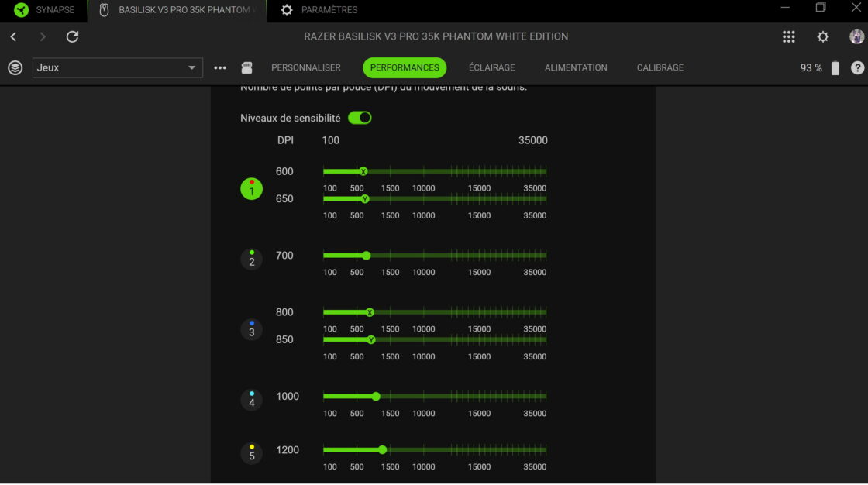Viewport: 868px width, 485px height.
Task: Click the refresh icon in navigation bar
Action: point(72,36)
